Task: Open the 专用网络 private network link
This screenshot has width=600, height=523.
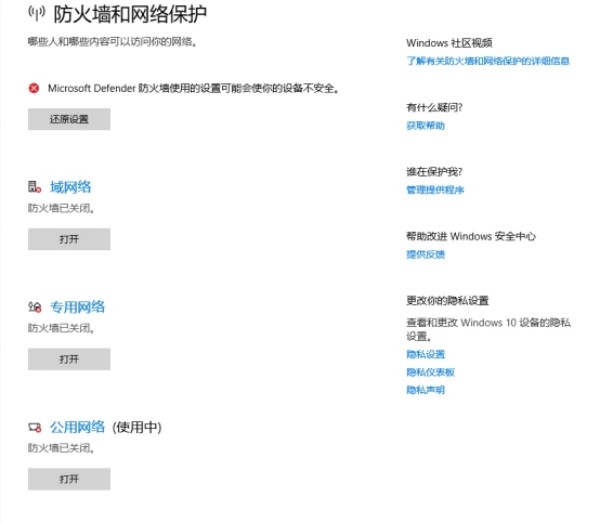Action: [x=78, y=307]
